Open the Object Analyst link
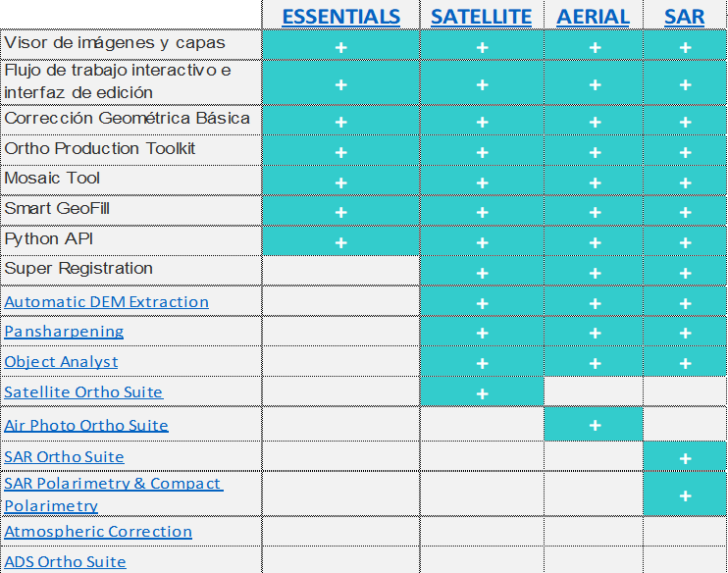 (61, 362)
